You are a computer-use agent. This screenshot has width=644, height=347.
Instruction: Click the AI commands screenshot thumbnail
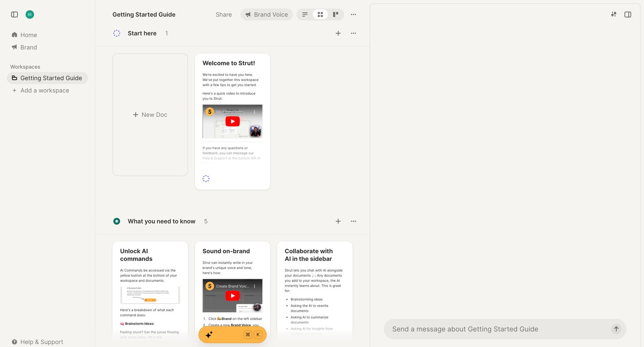click(150, 295)
